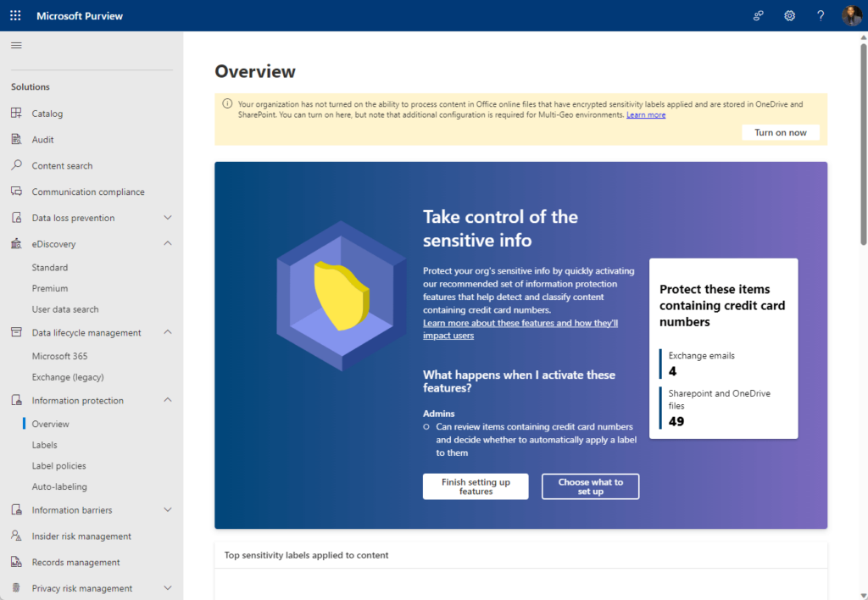Click the Data loss prevention icon
Screen dimensions: 868x600
[17, 218]
